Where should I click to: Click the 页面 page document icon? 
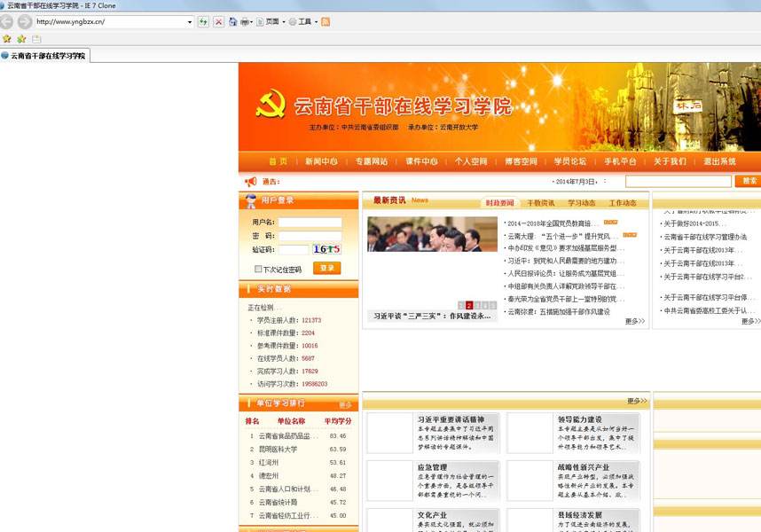260,22
